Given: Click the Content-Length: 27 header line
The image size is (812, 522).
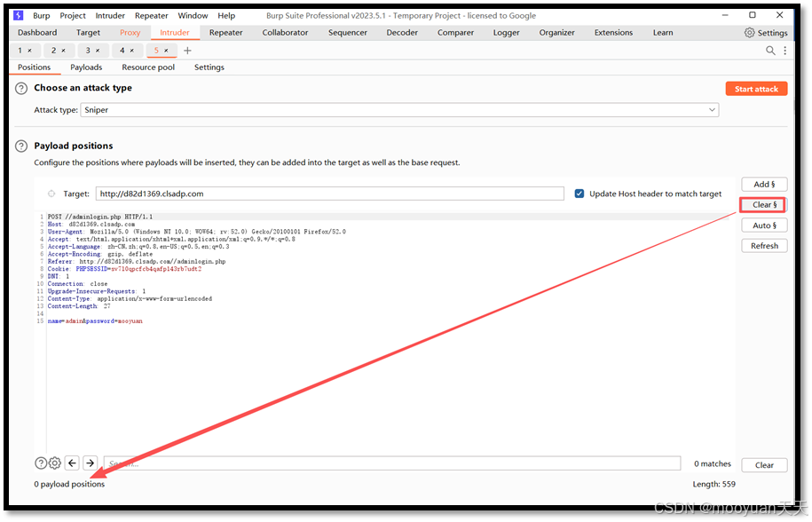Looking at the screenshot, I should point(79,306).
